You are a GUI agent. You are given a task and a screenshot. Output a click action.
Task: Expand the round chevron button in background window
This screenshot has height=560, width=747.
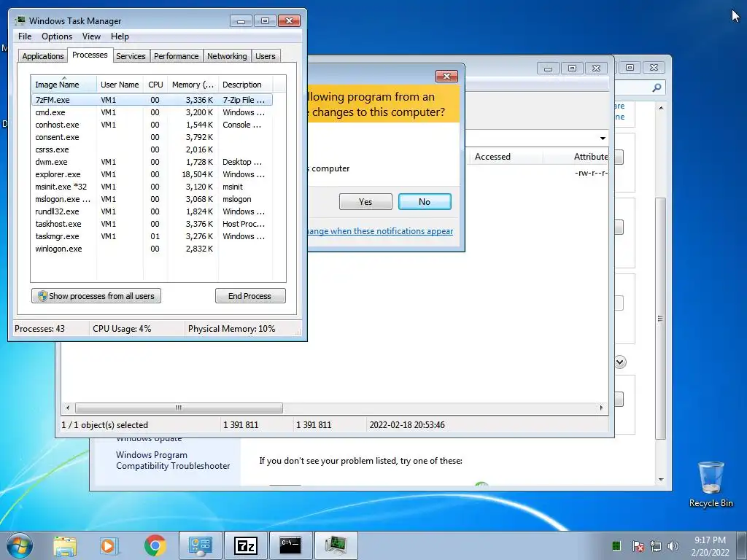(x=620, y=362)
